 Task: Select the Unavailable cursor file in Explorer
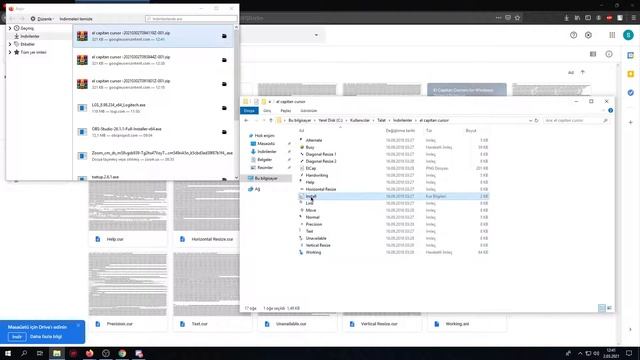pyautogui.click(x=316, y=238)
